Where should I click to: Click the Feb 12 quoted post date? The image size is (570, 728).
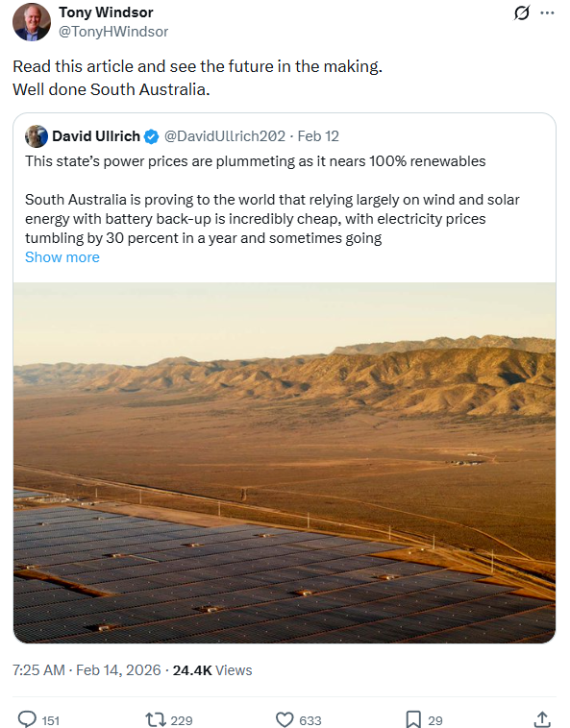point(318,136)
